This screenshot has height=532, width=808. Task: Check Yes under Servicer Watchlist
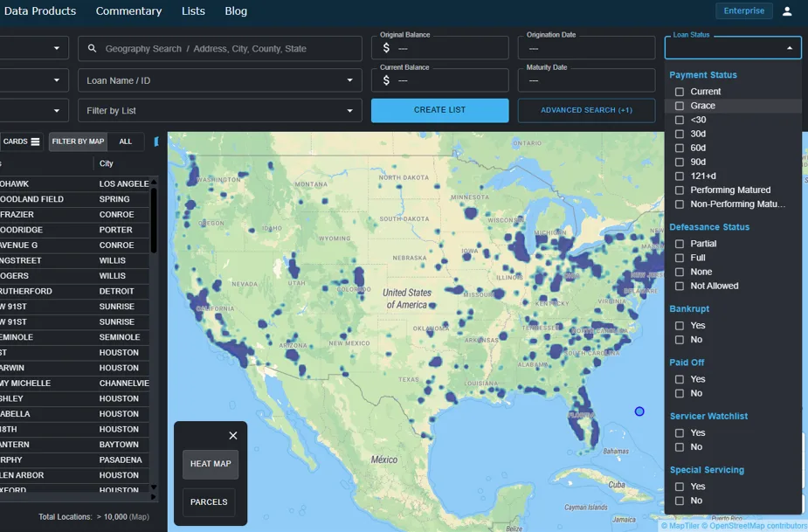pyautogui.click(x=679, y=432)
